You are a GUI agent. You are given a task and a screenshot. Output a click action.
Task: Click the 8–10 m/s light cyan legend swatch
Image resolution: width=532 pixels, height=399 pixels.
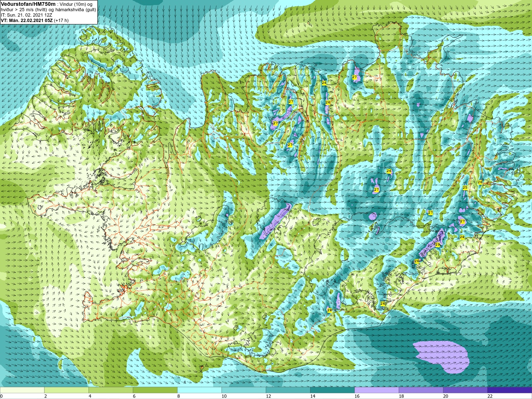coord(199,390)
